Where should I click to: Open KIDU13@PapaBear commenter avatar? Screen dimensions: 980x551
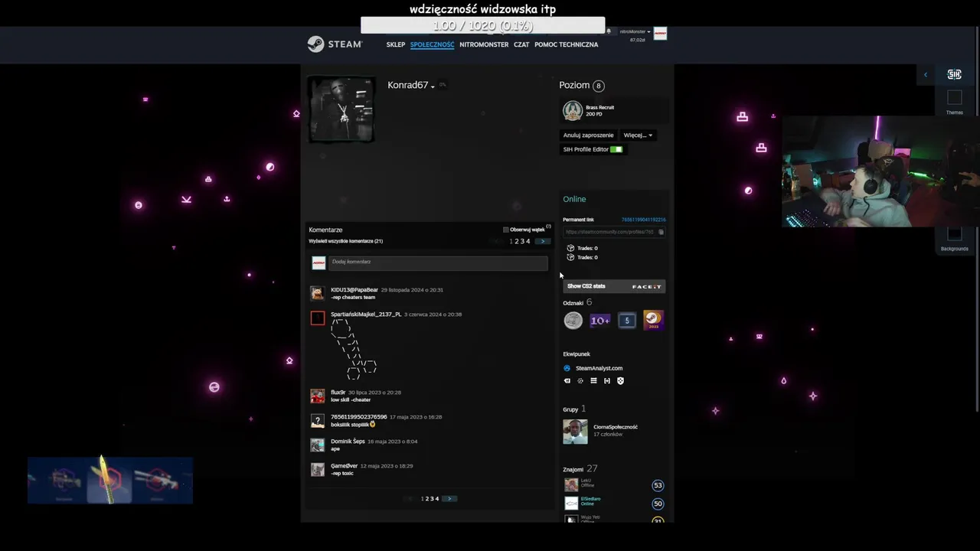coord(317,294)
